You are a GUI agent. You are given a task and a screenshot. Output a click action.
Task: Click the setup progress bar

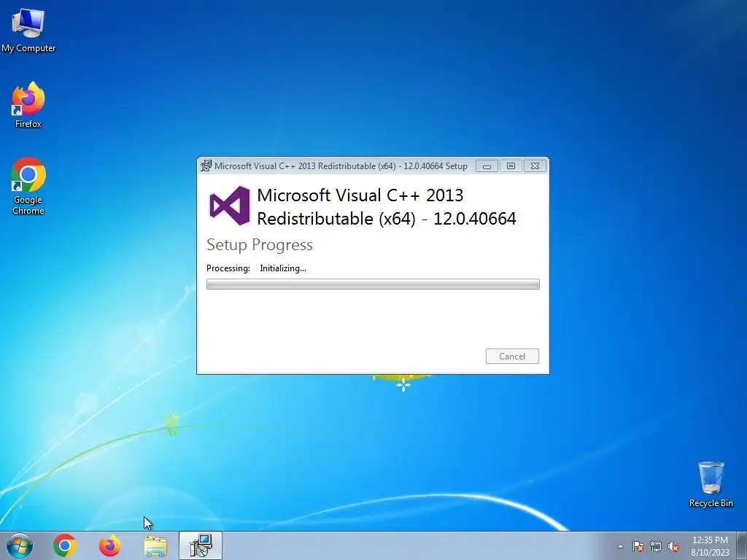pos(373,284)
